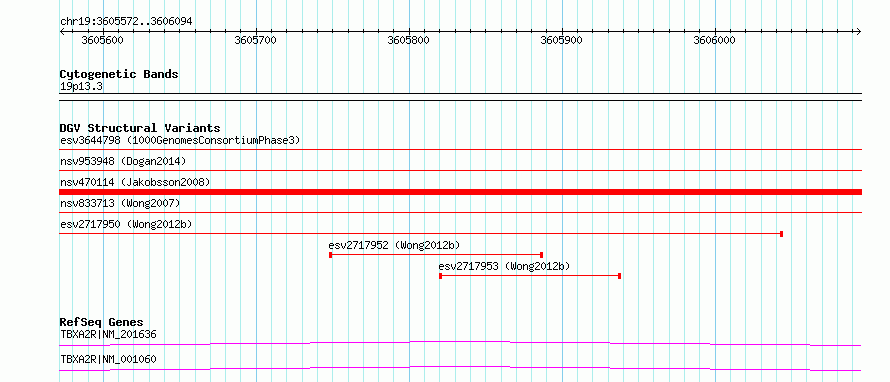Click the red esv2717952 variant span line
This screenshot has width=890, height=382.
pyautogui.click(x=436, y=255)
